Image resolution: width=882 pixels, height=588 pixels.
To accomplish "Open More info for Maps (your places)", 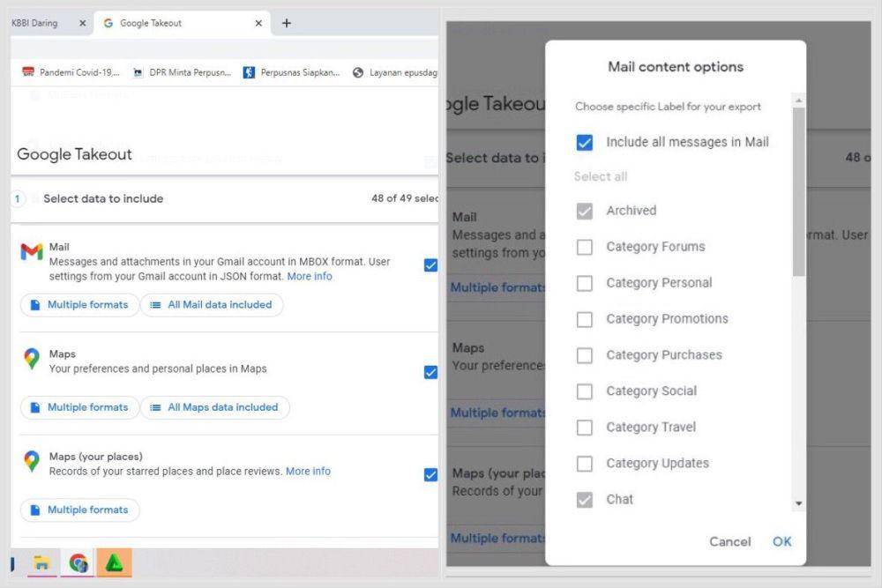I will 308,471.
